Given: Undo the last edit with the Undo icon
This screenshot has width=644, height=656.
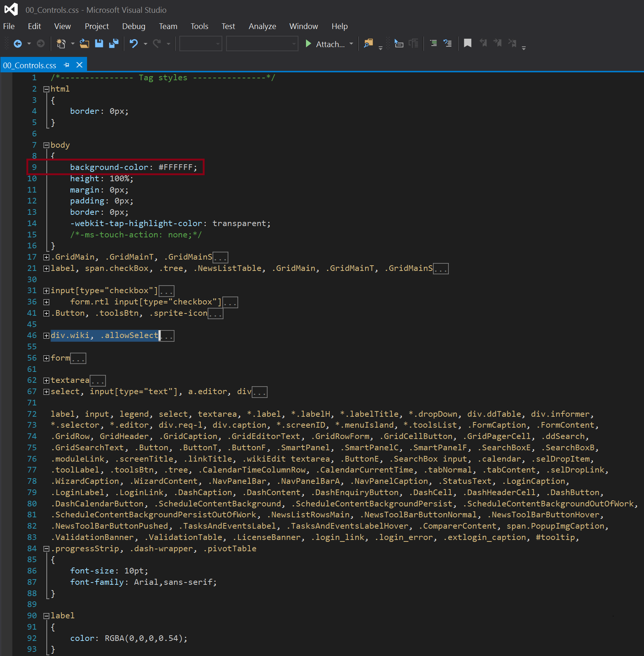Looking at the screenshot, I should [134, 44].
